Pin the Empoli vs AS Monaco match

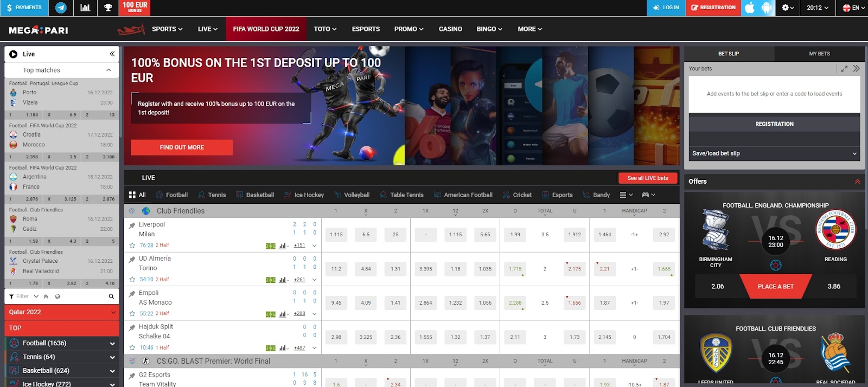132,293
